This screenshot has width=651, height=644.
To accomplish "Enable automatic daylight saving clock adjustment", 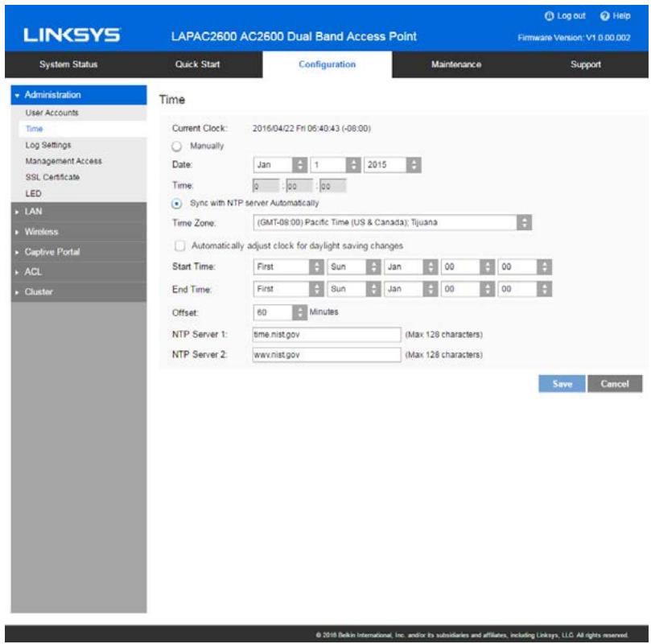I will pos(179,246).
